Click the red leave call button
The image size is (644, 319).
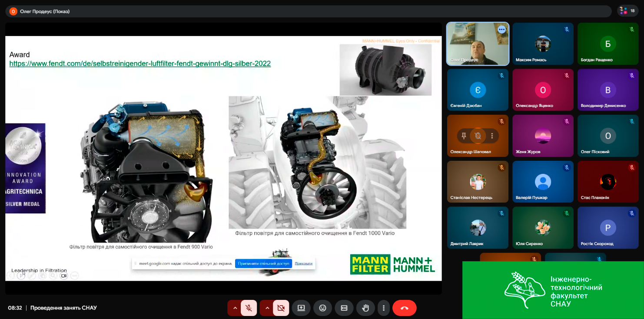click(404, 308)
